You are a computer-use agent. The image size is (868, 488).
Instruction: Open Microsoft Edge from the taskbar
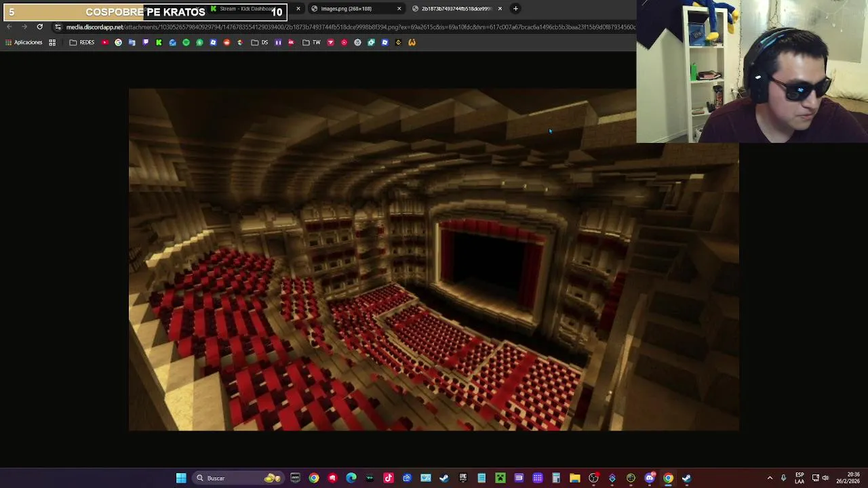click(x=351, y=478)
